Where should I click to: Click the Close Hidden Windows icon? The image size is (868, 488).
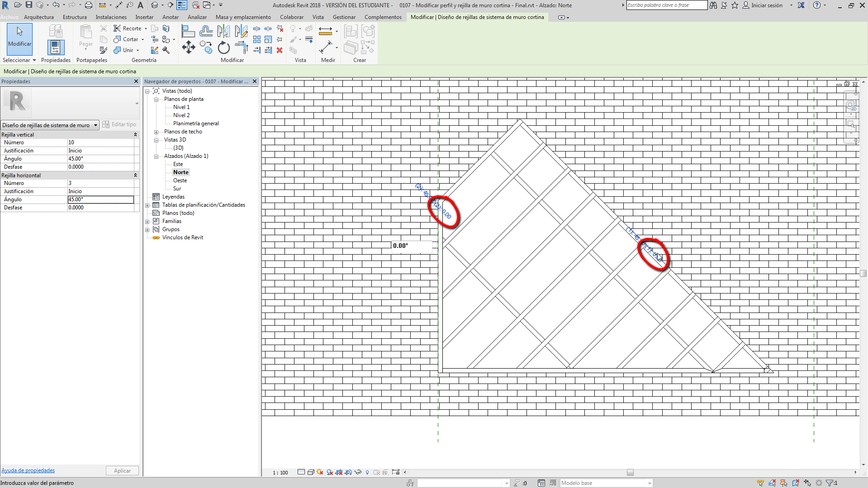coord(196,5)
